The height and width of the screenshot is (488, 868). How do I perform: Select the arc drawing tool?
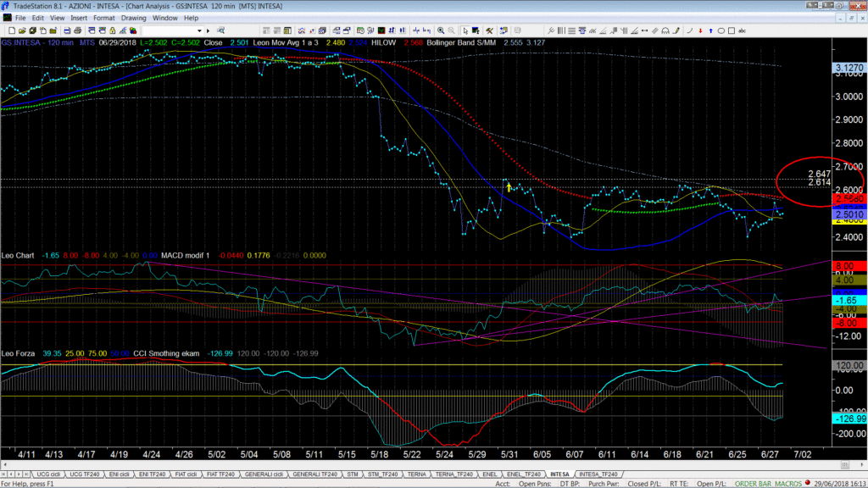pyautogui.click(x=690, y=30)
